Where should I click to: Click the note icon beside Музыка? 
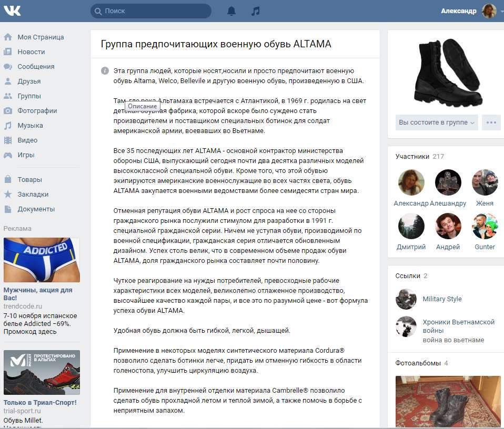click(8, 126)
